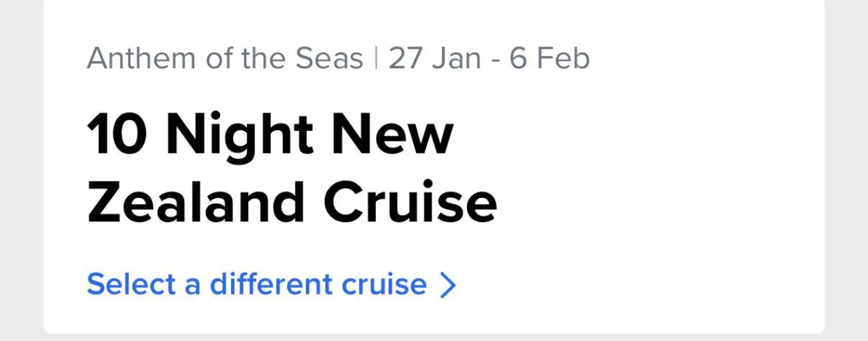Image resolution: width=868 pixels, height=341 pixels.
Task: Click the chevron arrow after Select a different cruise
Action: 447,285
